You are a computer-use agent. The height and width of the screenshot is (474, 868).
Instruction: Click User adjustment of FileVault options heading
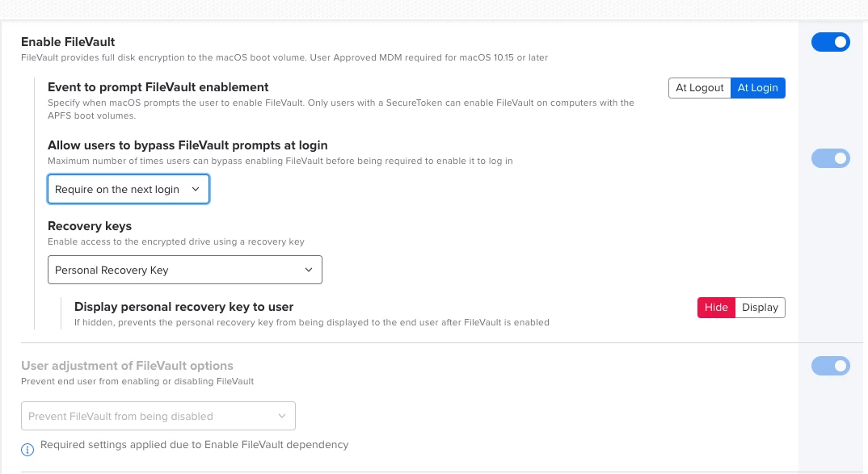tap(127, 366)
